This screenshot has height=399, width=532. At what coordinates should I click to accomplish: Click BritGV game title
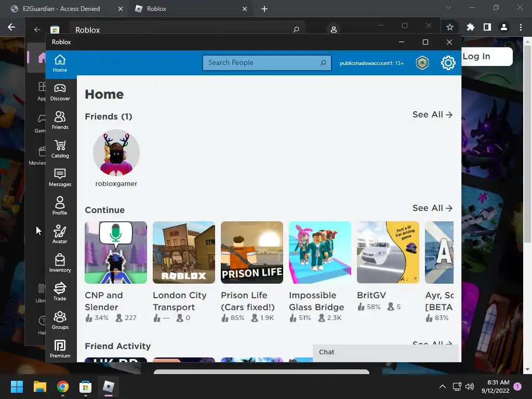(x=371, y=296)
